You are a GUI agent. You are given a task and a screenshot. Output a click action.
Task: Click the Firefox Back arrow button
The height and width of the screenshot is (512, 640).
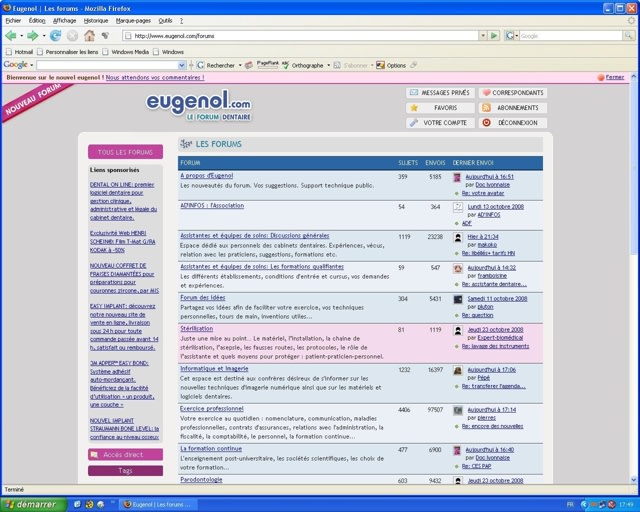11,35
